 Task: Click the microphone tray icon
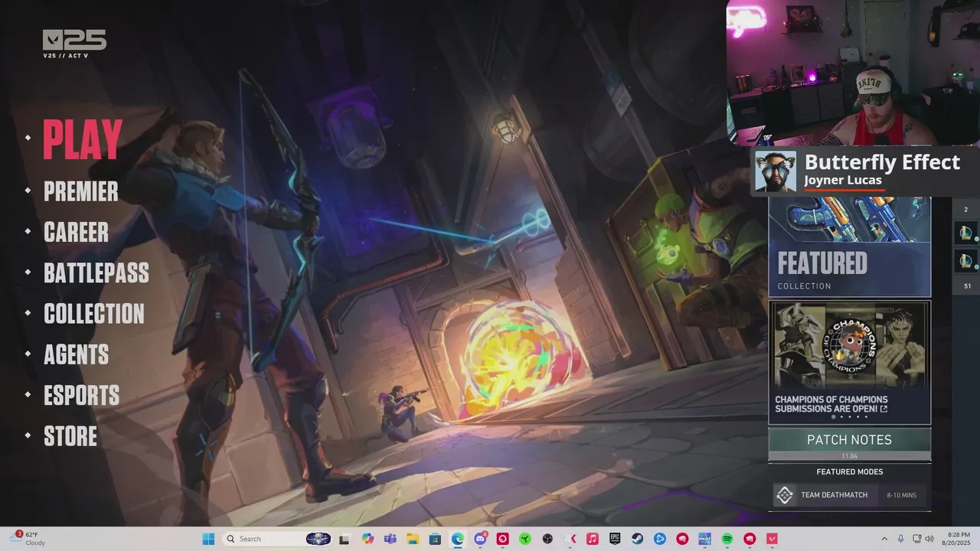900,539
